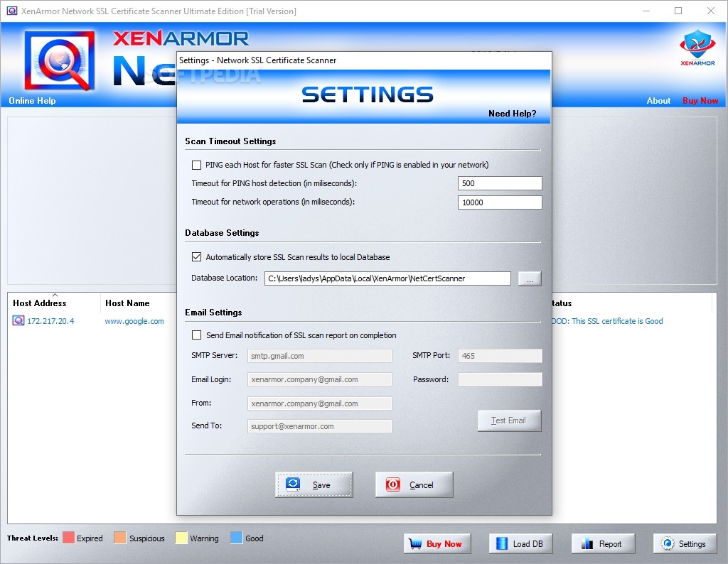Click the Database Location path field
Screen dimensions: 728x564
point(387,278)
